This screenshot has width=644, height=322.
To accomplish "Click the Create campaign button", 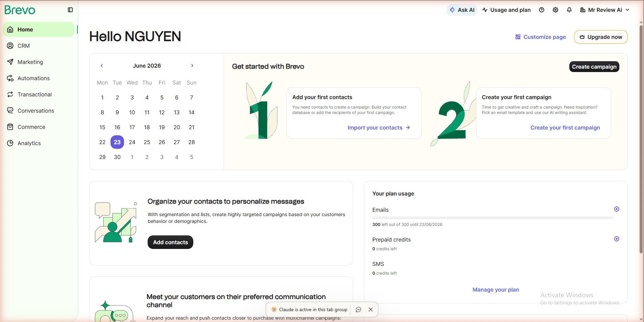I will 594,67.
